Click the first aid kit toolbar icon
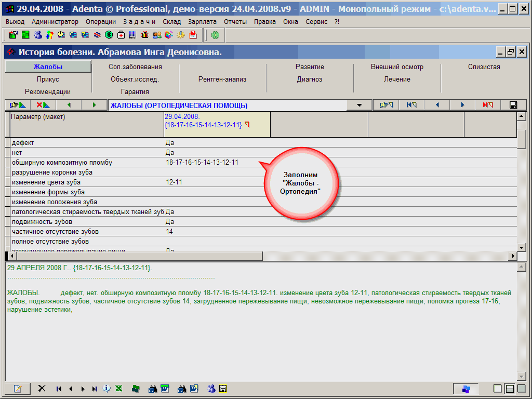This screenshot has width=532, height=399. point(121,35)
